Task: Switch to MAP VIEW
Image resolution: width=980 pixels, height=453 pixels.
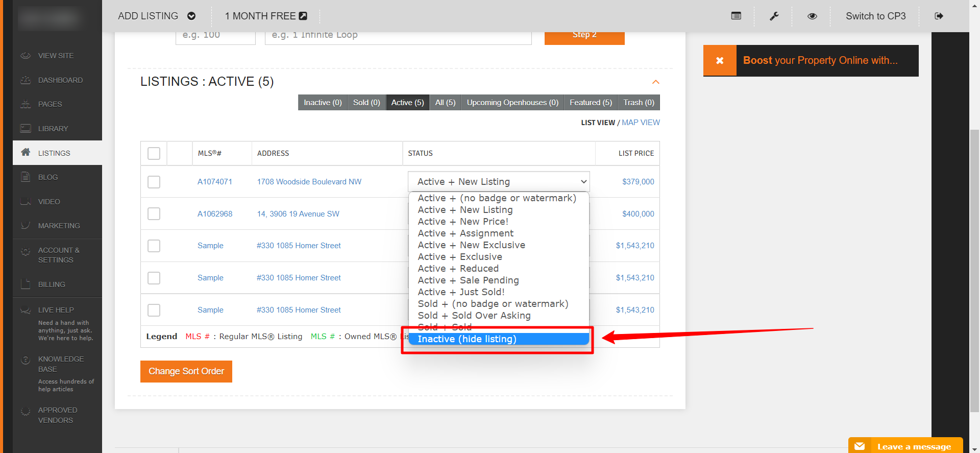Action: tap(641, 123)
